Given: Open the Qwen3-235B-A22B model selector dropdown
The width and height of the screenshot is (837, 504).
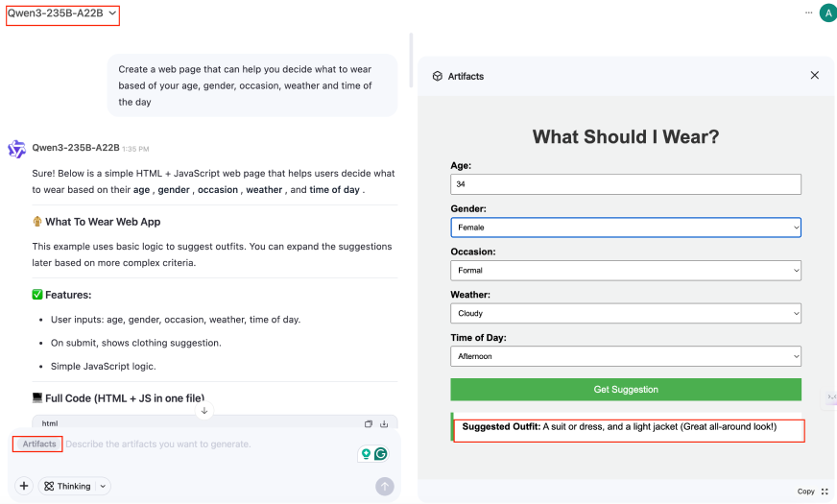Looking at the screenshot, I should tap(62, 13).
